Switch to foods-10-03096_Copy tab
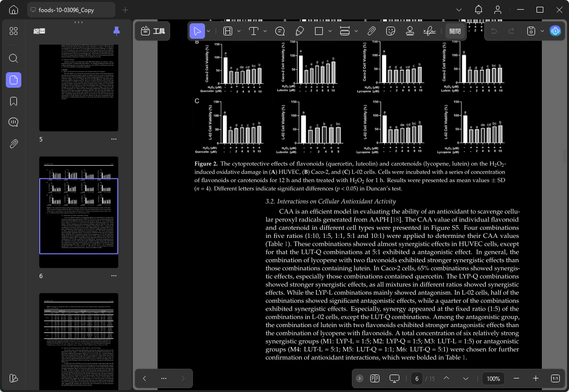This screenshot has width=569, height=392. (x=66, y=10)
